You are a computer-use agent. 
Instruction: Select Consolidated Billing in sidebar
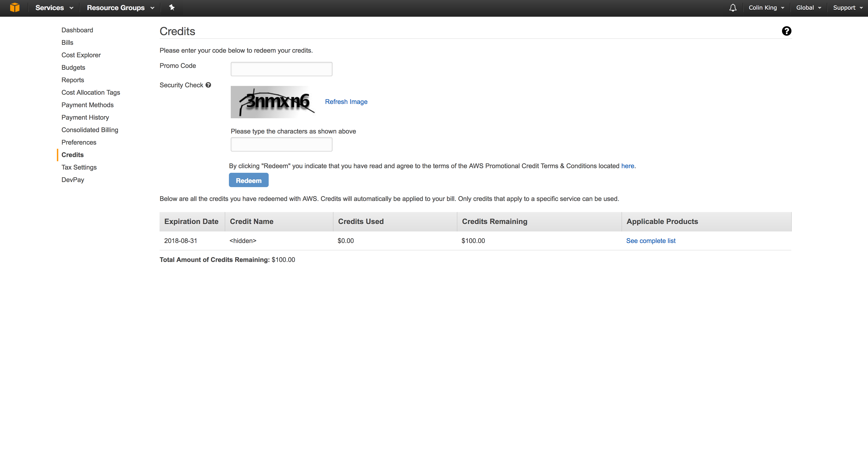point(90,130)
